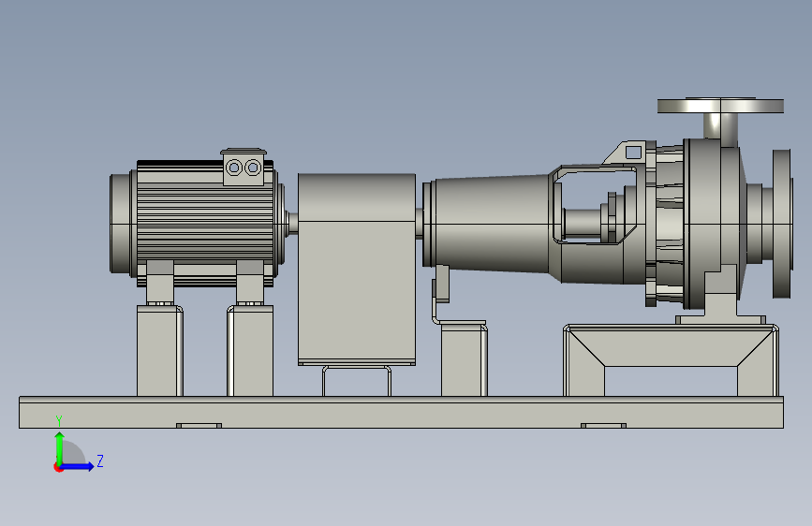Select the suction flange on the far right
This screenshot has height=526, width=812.
click(x=782, y=224)
